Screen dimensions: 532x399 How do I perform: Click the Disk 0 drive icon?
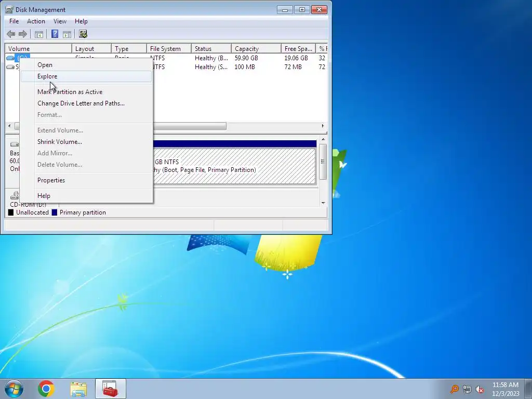click(14, 144)
